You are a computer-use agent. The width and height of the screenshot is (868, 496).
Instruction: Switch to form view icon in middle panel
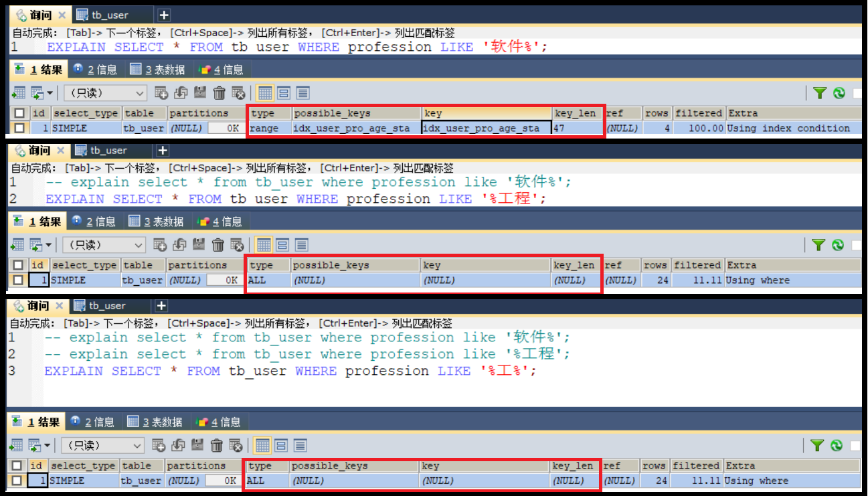point(282,245)
